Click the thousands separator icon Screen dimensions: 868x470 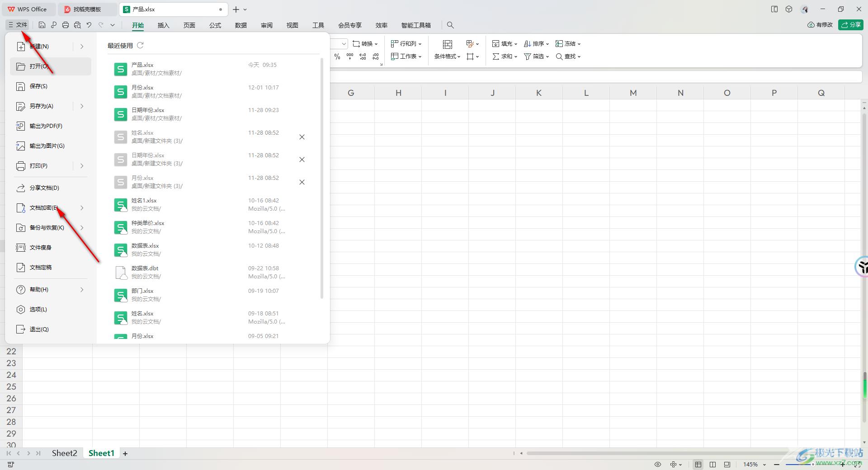tap(350, 56)
